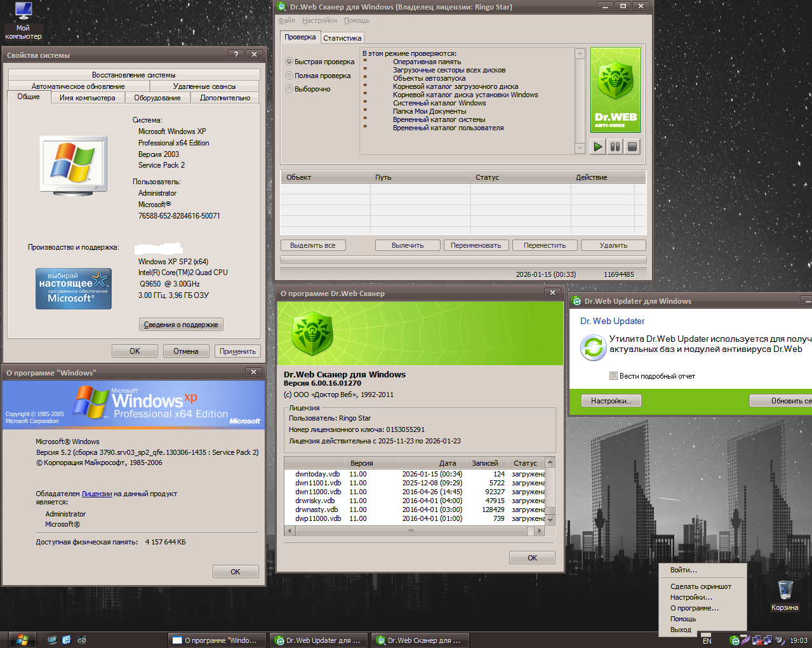Click the connected network tray icon
Image resolution: width=812 pixels, height=648 pixels.
[x=768, y=640]
